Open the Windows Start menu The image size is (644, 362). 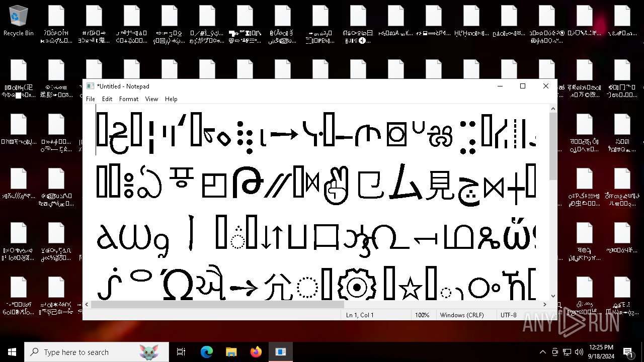pyautogui.click(x=12, y=352)
